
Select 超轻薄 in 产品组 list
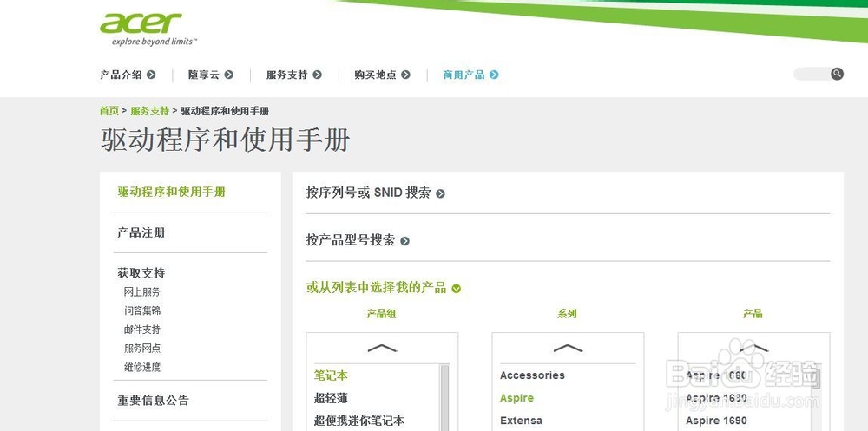click(x=331, y=398)
